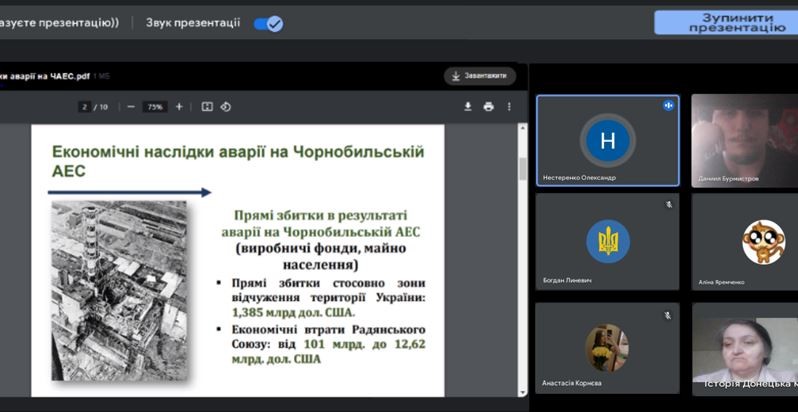
Task: Select Даниил Бурмистров video tile
Action: (745, 140)
